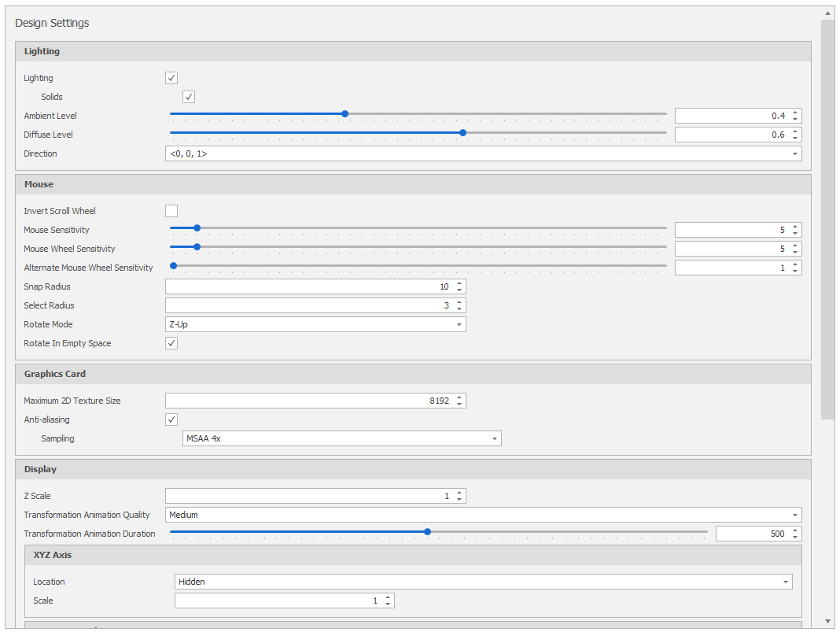Increase XYZ Axis Scale with up arrow
The width and height of the screenshot is (840, 632).
387,597
